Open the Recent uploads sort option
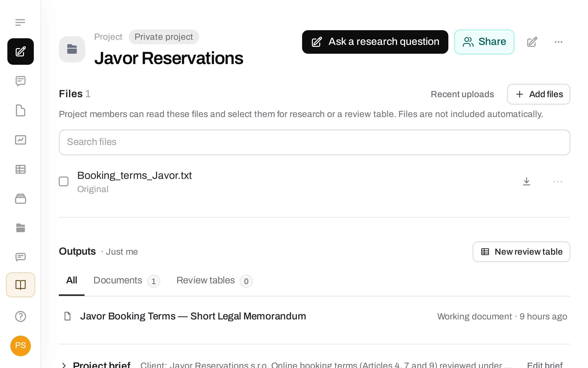588x368 pixels. (x=462, y=94)
